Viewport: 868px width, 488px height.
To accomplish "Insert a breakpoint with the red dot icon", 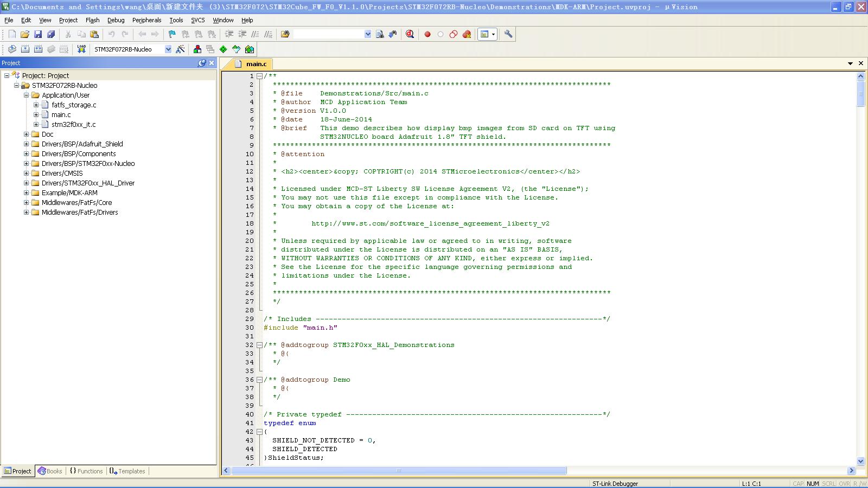I will click(427, 34).
